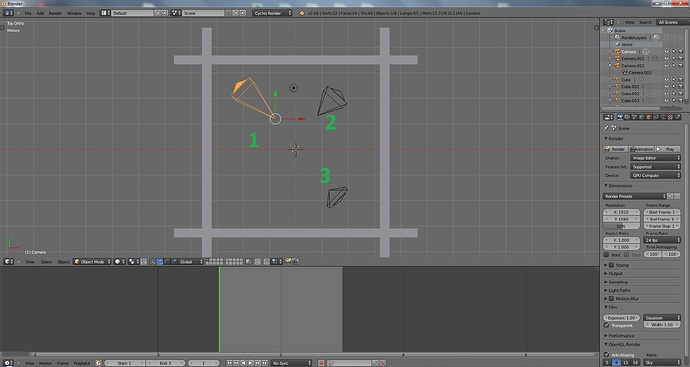Enable the Border checkbox
Viewport: 690px width, 367px height.
(x=606, y=255)
